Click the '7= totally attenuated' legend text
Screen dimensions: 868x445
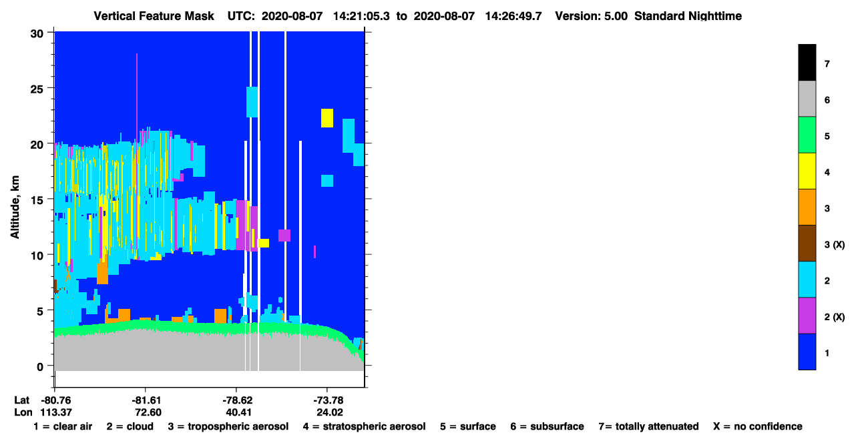648,426
